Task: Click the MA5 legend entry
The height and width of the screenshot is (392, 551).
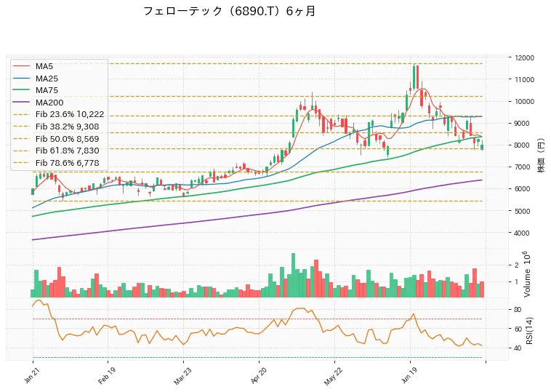Action: (44, 66)
